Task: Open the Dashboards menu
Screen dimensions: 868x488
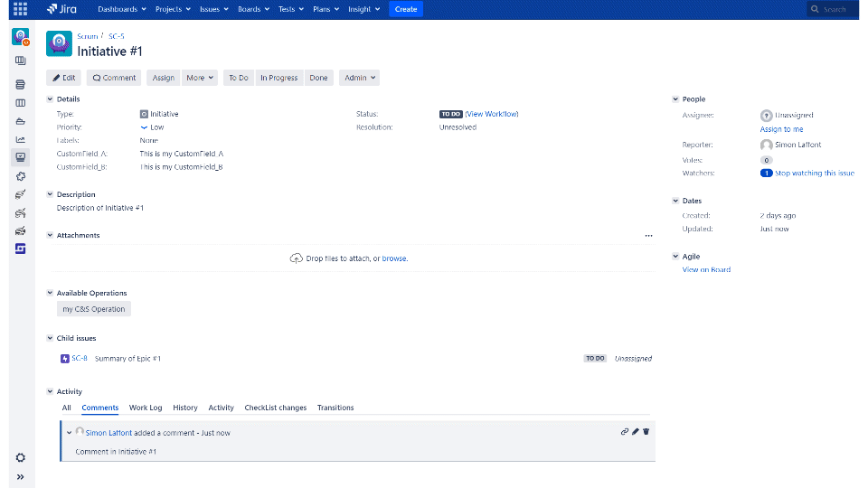Action: (x=122, y=9)
